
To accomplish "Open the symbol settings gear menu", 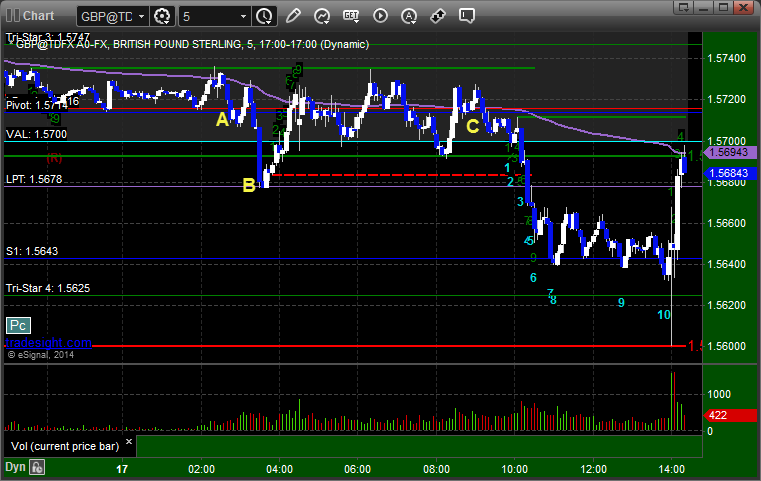I will point(162,17).
